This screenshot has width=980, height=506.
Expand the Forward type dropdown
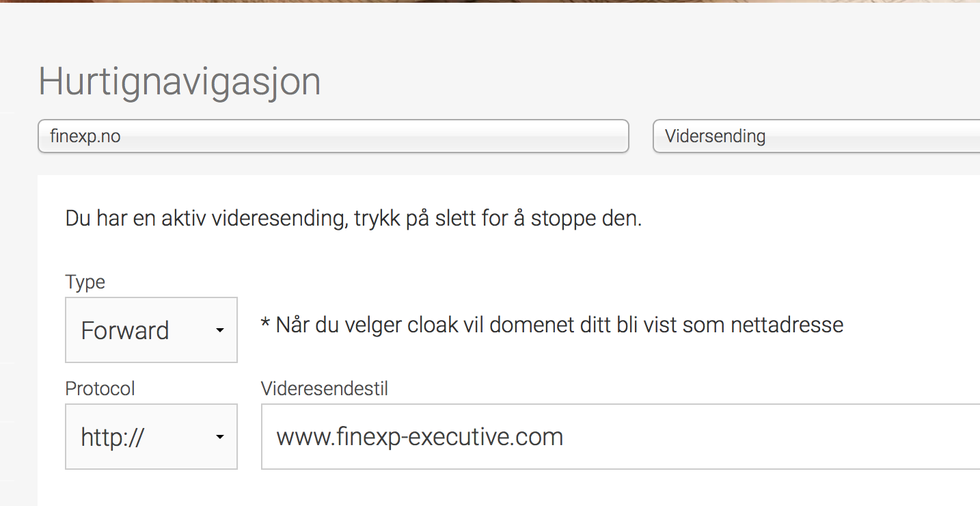(151, 330)
